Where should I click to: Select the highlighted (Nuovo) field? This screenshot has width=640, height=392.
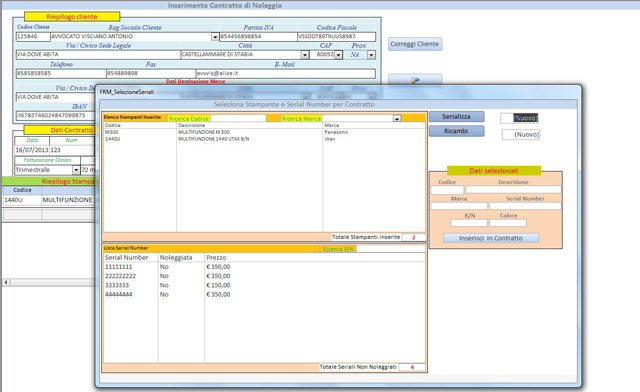coord(519,118)
